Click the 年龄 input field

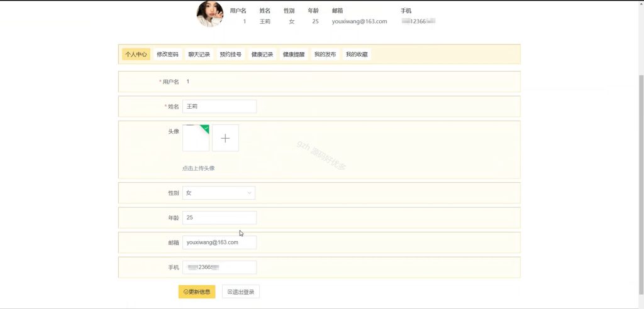click(219, 217)
